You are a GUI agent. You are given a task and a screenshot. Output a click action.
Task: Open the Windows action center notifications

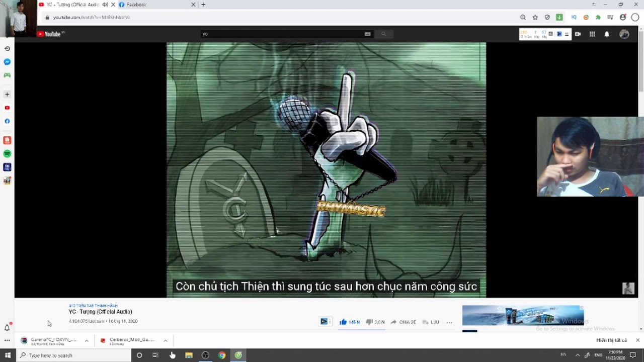click(x=633, y=355)
